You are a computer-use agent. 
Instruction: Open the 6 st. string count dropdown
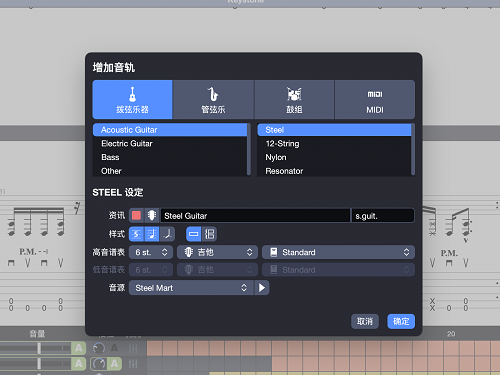(151, 252)
